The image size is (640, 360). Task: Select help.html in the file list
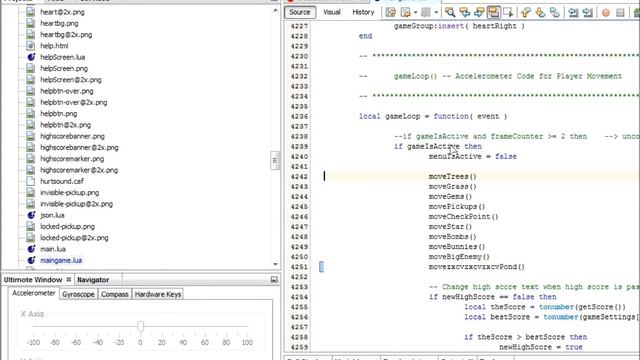(54, 46)
